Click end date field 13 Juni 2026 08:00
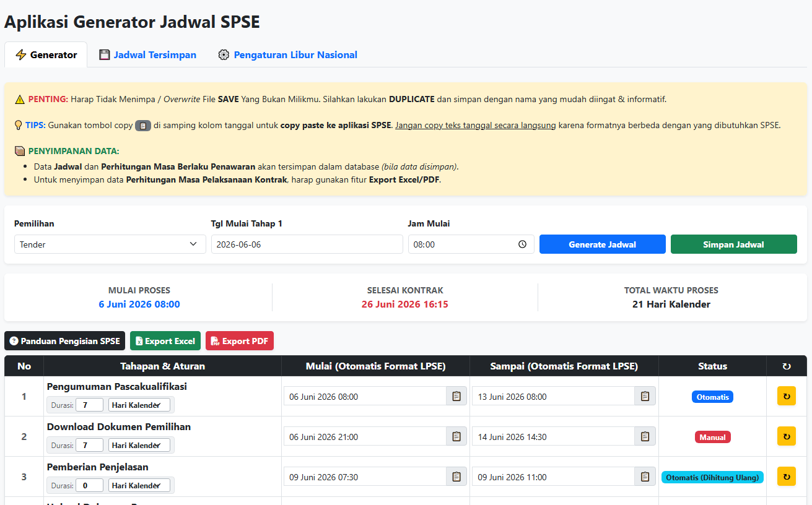The width and height of the screenshot is (812, 505). click(554, 396)
